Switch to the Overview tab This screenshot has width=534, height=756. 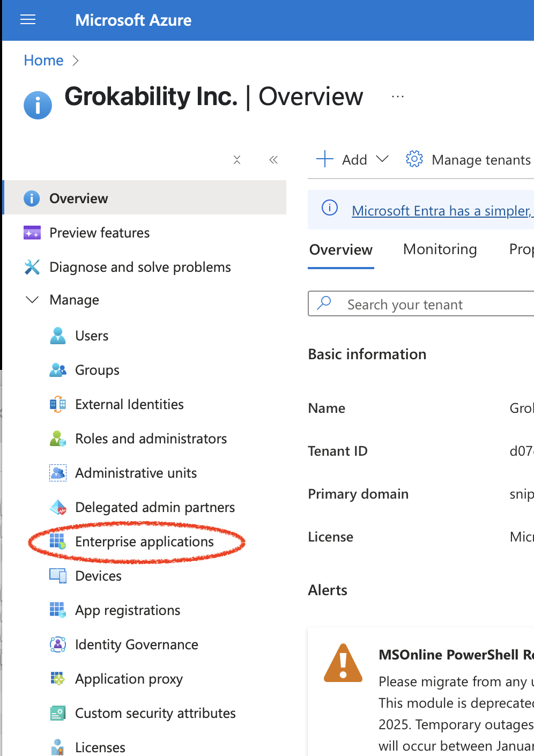pos(341,250)
